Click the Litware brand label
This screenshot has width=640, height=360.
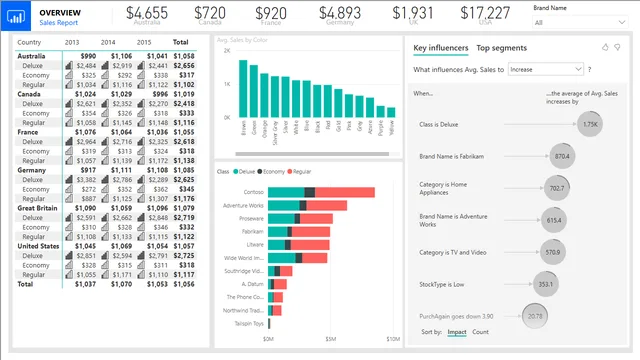click(255, 244)
